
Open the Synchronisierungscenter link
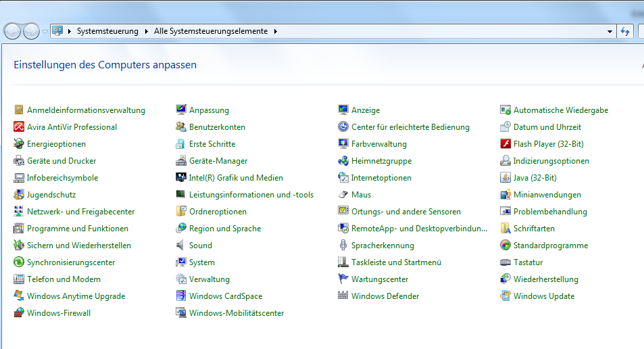tap(71, 262)
